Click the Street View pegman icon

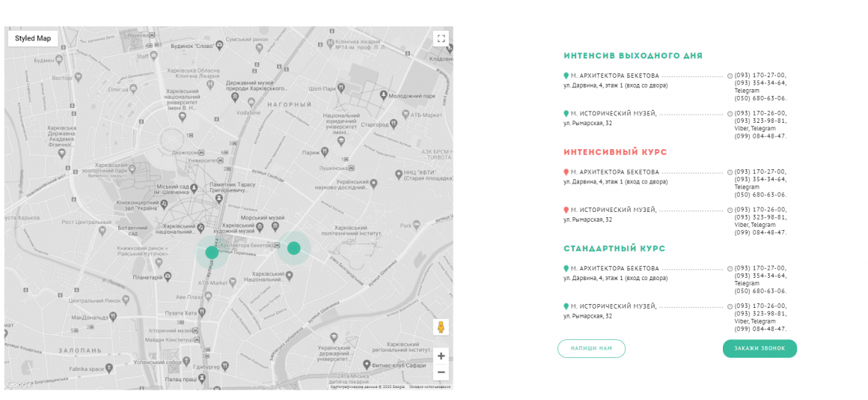point(441,327)
